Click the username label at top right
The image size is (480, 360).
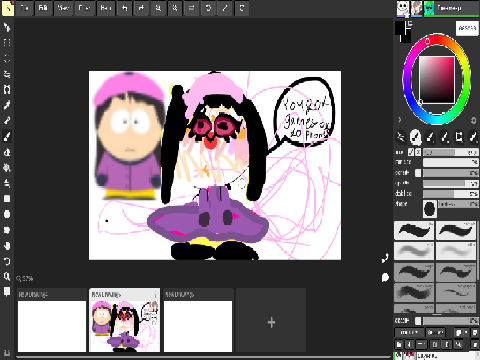coord(449,8)
